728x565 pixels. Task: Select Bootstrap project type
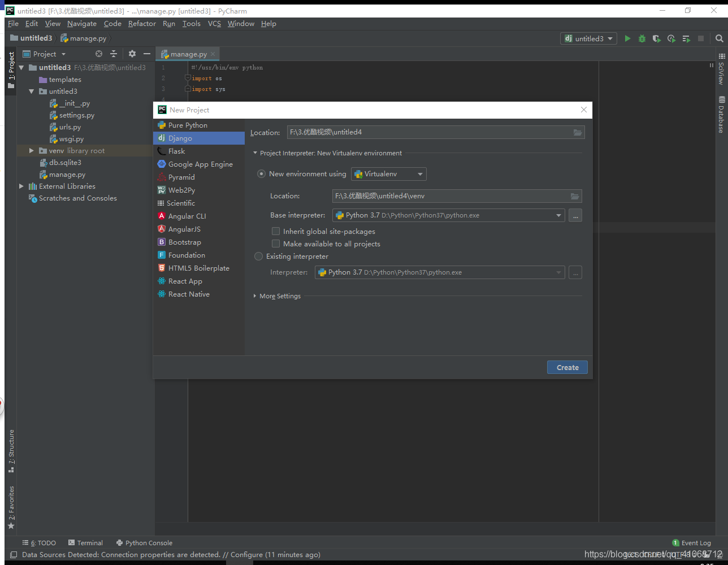199,242
